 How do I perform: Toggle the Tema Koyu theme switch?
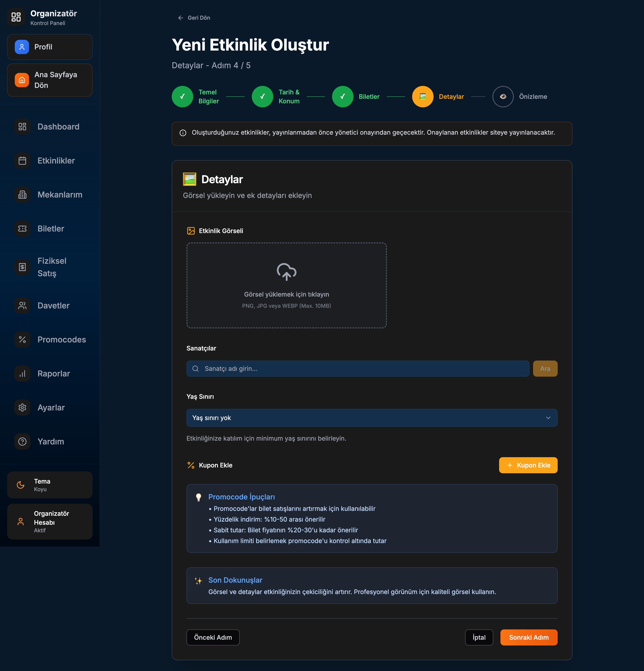50,485
